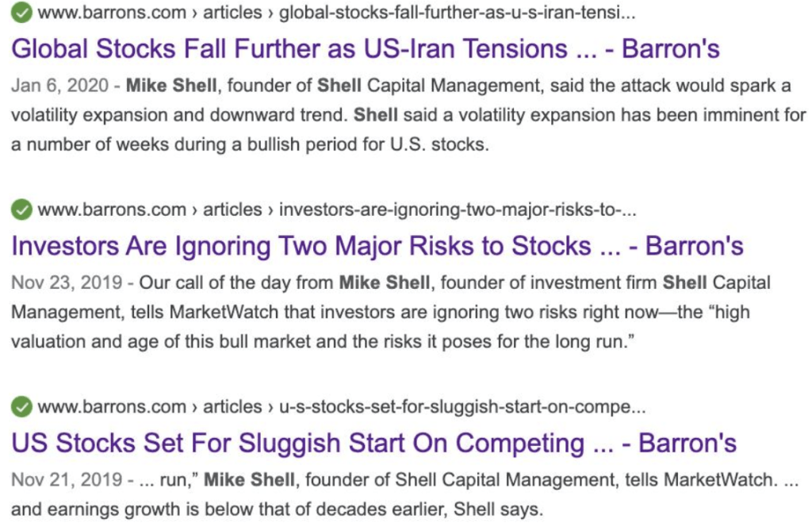
Task: Click the 'articles' breadcrumb in the third result
Action: [x=232, y=407]
